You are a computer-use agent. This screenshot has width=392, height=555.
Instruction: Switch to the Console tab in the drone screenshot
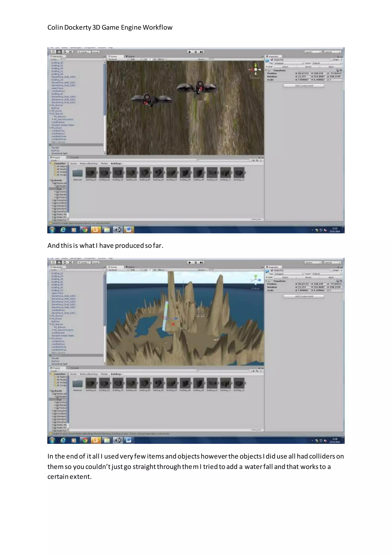(74, 157)
